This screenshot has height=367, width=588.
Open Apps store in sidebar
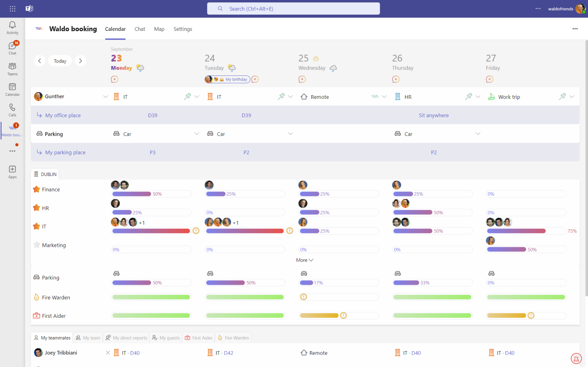[x=13, y=171]
